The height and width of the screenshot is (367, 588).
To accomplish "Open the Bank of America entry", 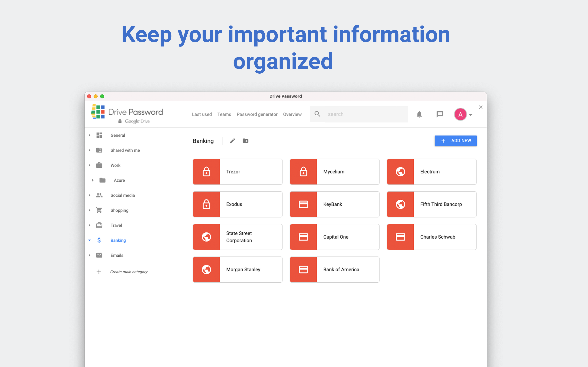I will 334,269.
